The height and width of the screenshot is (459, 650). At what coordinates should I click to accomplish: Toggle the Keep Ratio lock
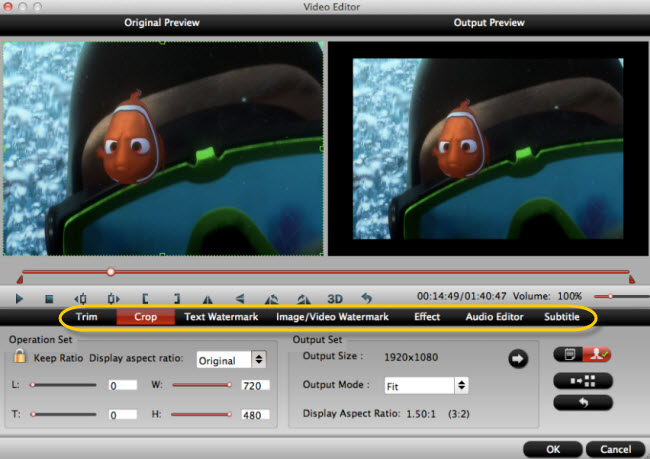coord(19,356)
